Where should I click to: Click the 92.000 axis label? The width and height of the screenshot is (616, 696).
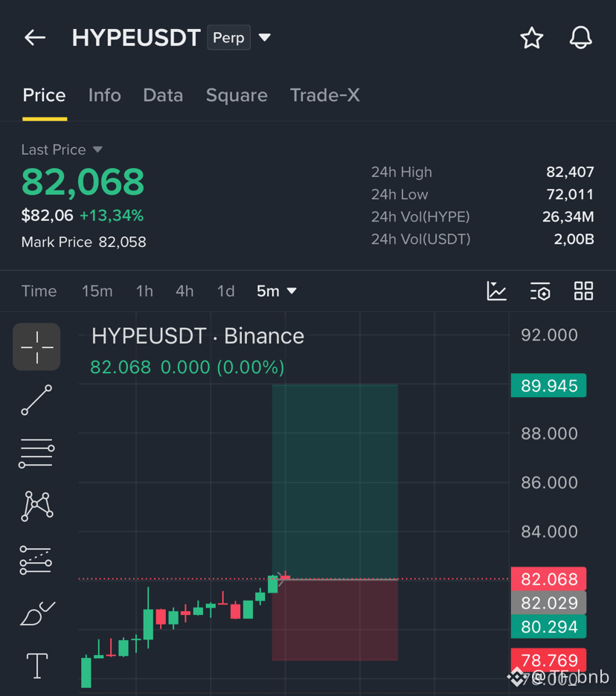[549, 335]
